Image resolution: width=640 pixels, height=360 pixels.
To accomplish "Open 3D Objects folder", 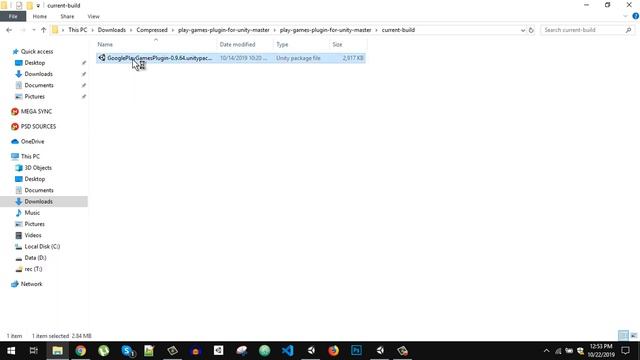I will (x=38, y=168).
